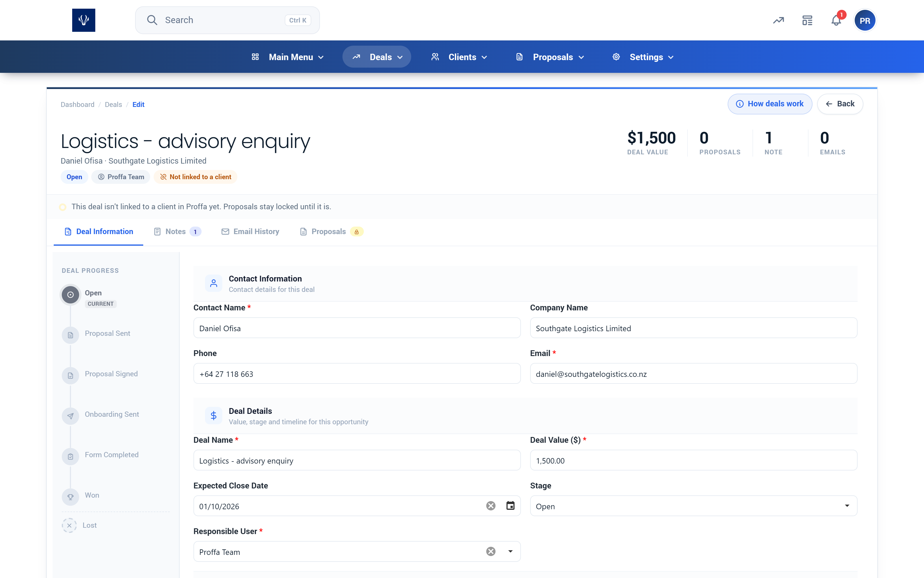The width and height of the screenshot is (924, 578).
Task: Switch to the Deal Information tab
Action: coord(98,232)
